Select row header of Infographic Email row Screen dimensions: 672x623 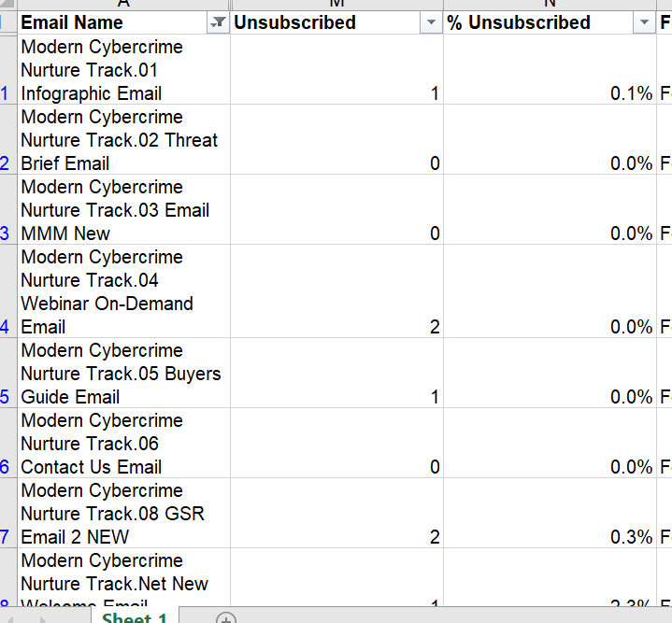(x=8, y=69)
